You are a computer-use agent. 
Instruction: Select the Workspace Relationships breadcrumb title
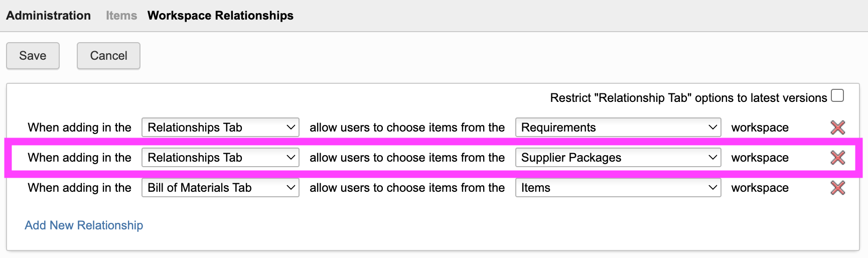coord(220,16)
